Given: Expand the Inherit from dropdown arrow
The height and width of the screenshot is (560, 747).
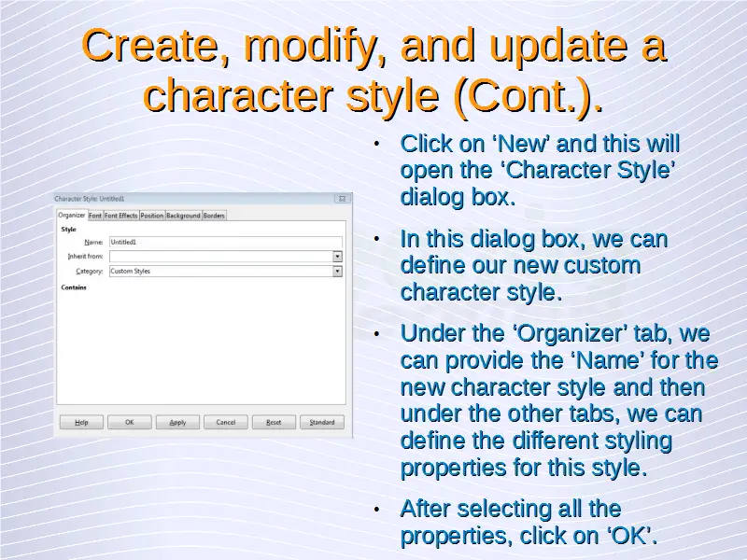Looking at the screenshot, I should (x=337, y=256).
